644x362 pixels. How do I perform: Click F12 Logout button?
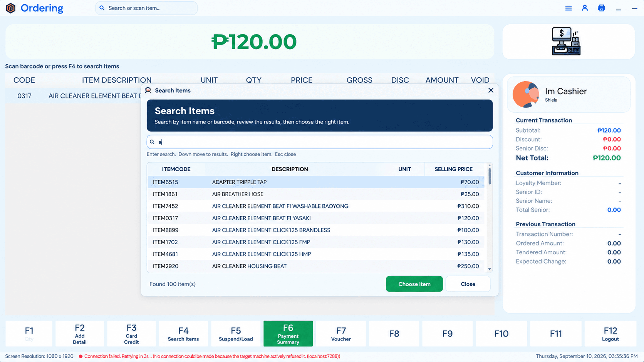pos(610,334)
